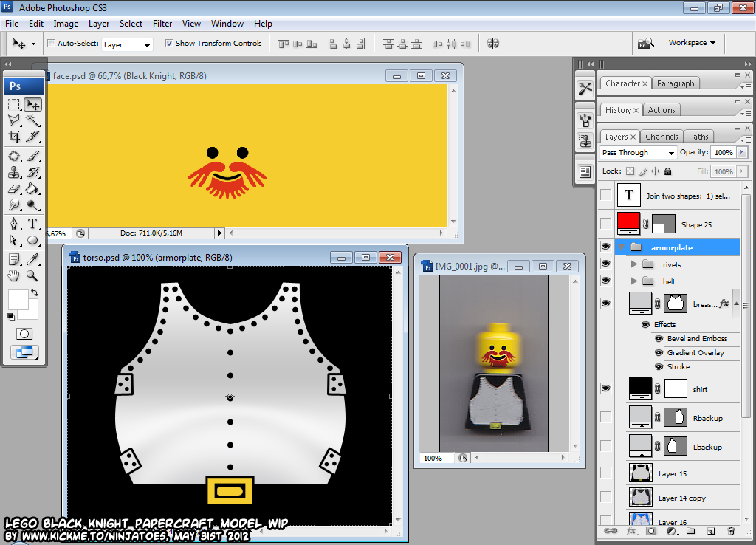This screenshot has width=756, height=545.
Task: Hide the shirt layer
Action: pyautogui.click(x=605, y=388)
